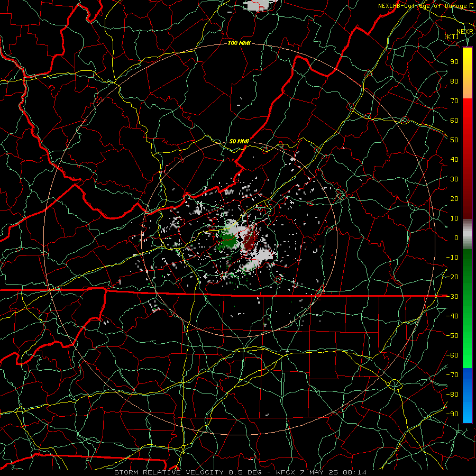
Task: Click the -70 value on velocity scale
Action: point(452,375)
